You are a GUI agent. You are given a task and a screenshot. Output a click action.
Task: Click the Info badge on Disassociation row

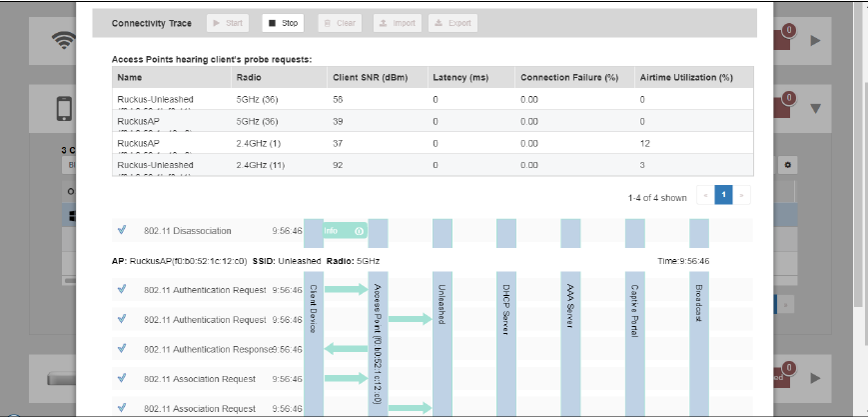343,231
